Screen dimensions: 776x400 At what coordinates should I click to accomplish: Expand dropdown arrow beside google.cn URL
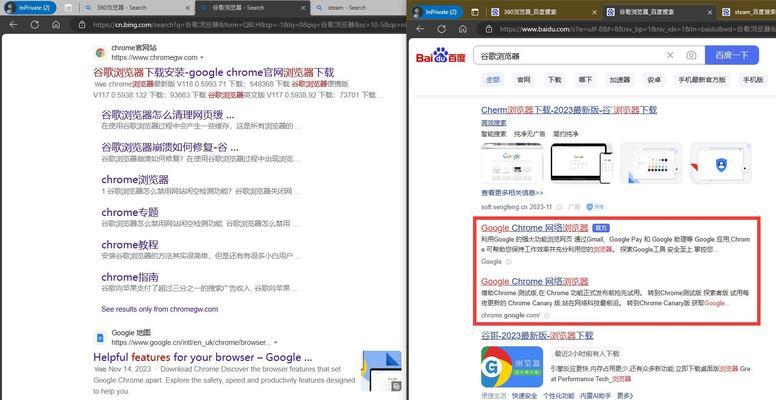pos(276,343)
